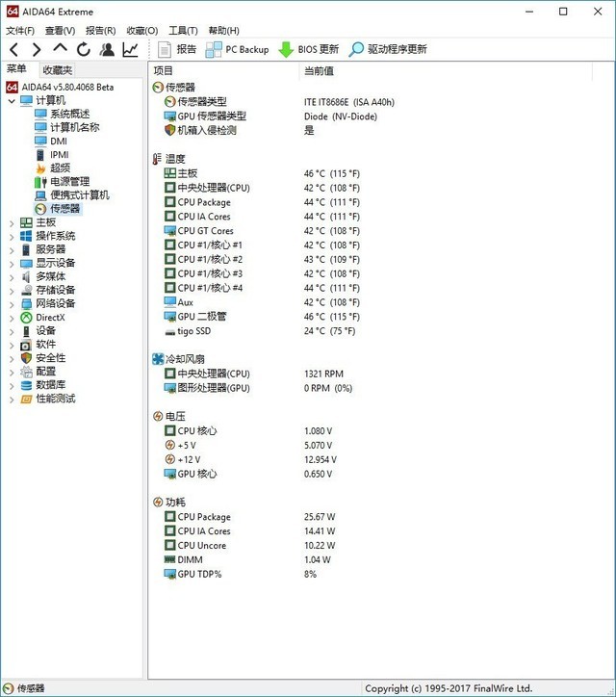This screenshot has height=697, width=616.
Task: Open PC Backup from toolbar
Action: (237, 49)
